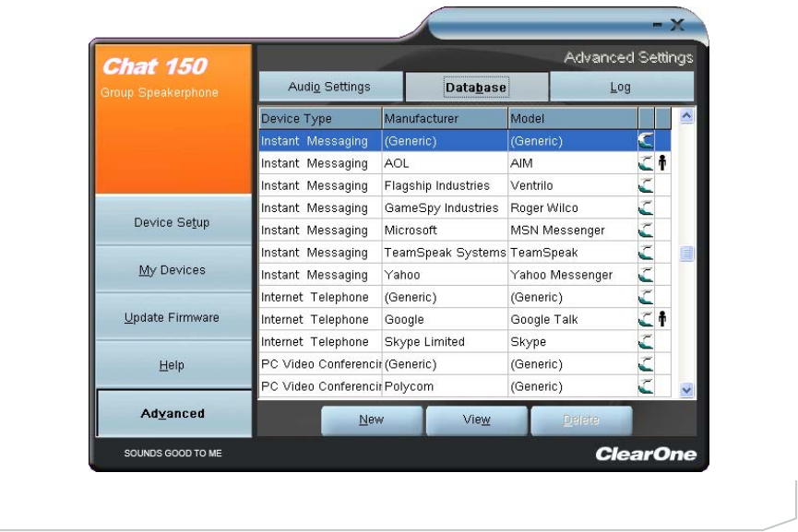Click the ClearOne icon in the TeamSpeak row
Image resolution: width=798 pixels, height=532 pixels.
coord(646,253)
